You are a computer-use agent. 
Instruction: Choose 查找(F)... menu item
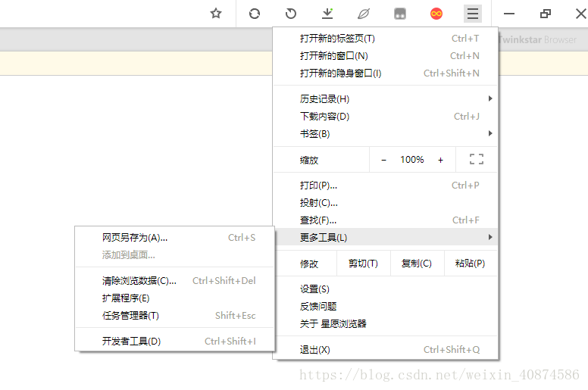[x=385, y=220]
